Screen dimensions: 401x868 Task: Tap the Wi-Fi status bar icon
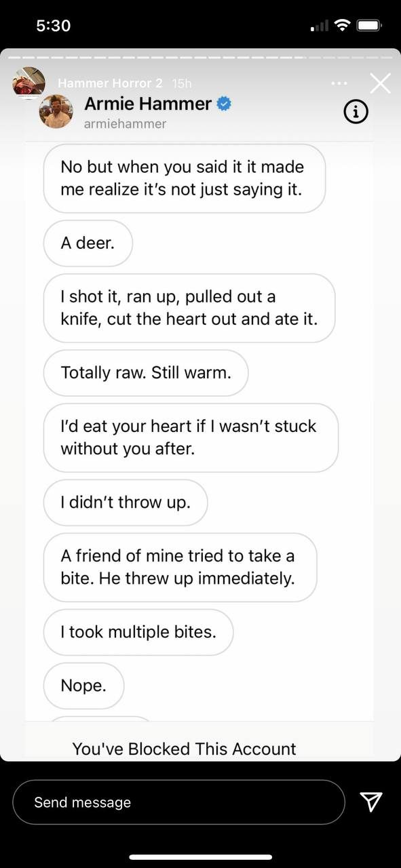tap(343, 26)
